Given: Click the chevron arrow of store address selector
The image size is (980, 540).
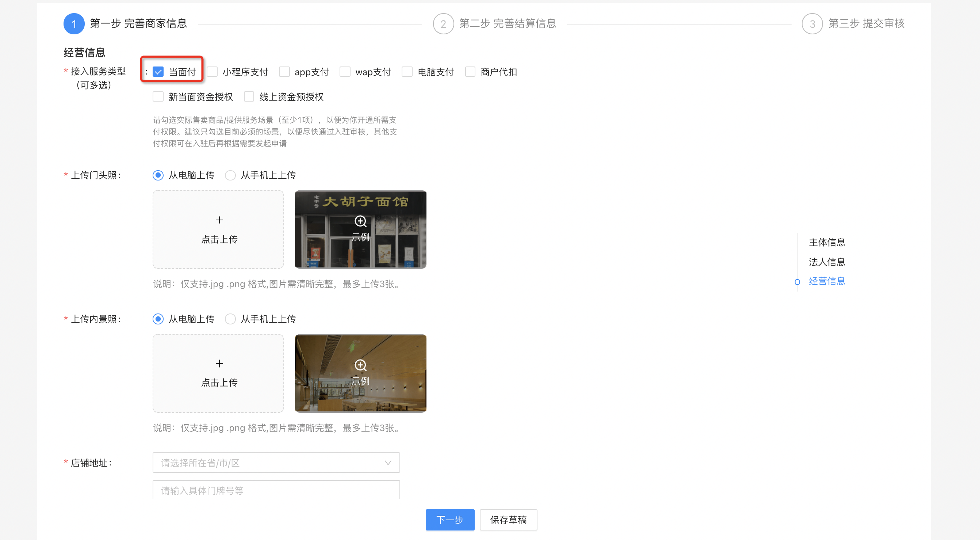Looking at the screenshot, I should point(388,463).
